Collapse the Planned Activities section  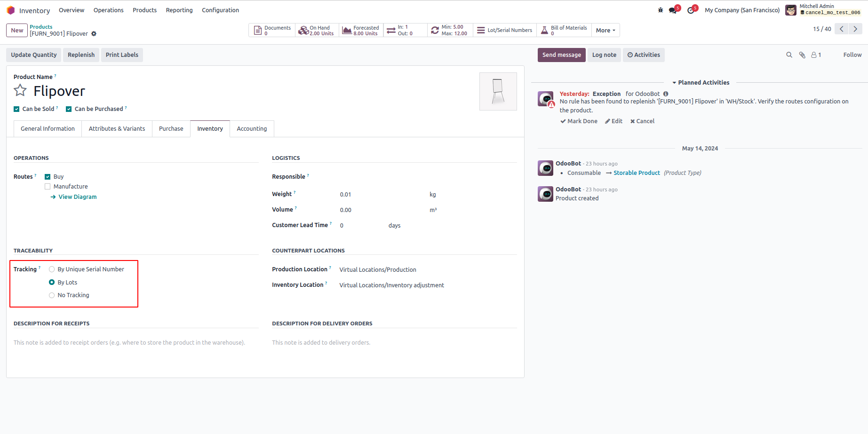(701, 83)
